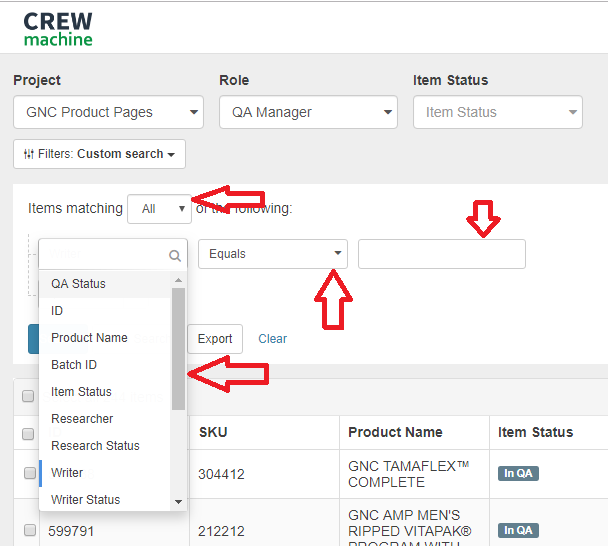
Task: Open the Equals operator dropdown
Action: point(273,254)
